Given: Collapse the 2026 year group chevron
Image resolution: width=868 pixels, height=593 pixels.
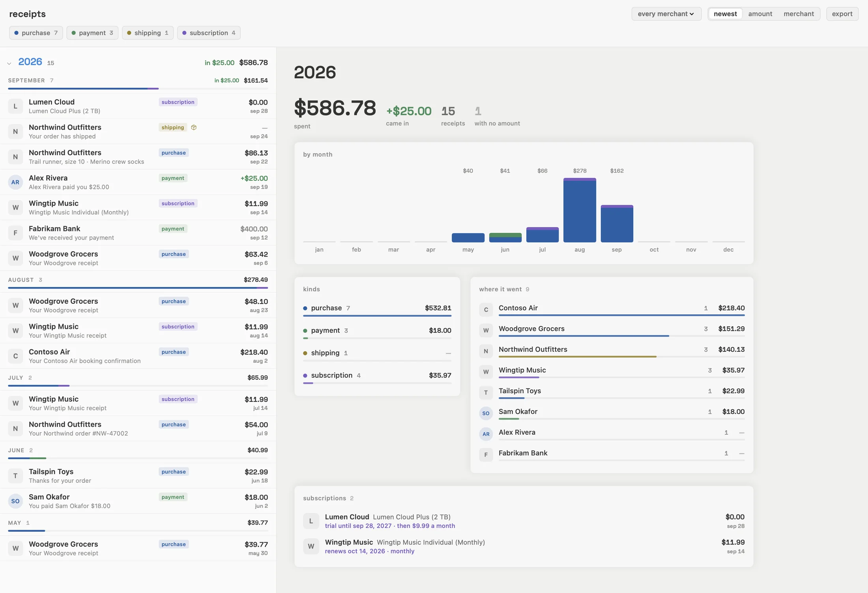Looking at the screenshot, I should [9, 63].
